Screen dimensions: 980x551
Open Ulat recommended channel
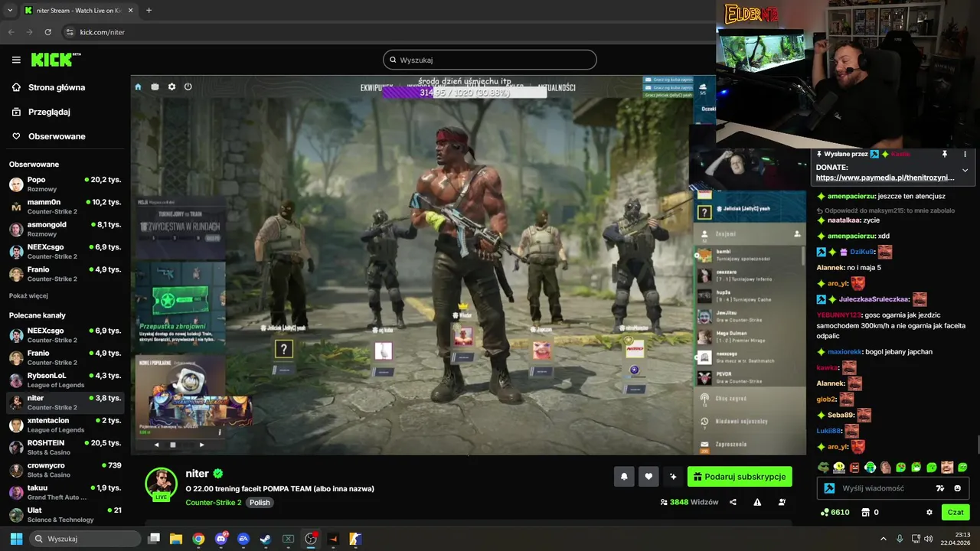tap(65, 514)
